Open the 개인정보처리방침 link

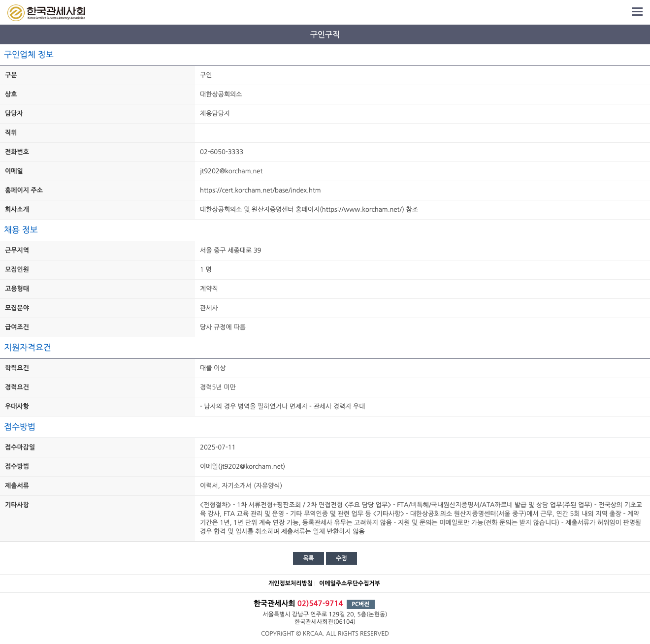pyautogui.click(x=290, y=583)
